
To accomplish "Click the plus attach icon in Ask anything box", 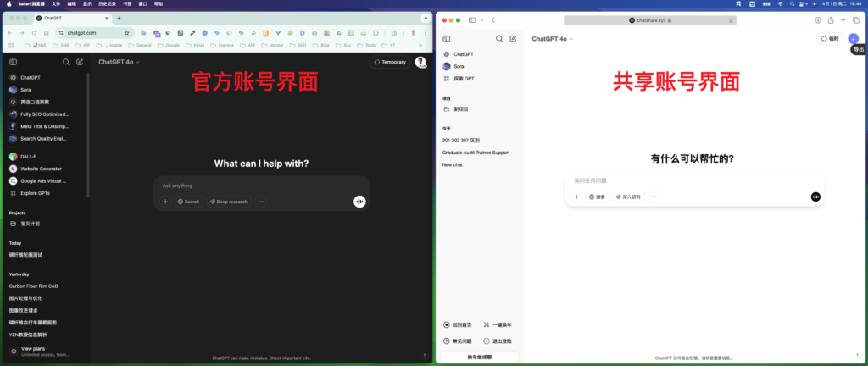I will pyautogui.click(x=165, y=202).
